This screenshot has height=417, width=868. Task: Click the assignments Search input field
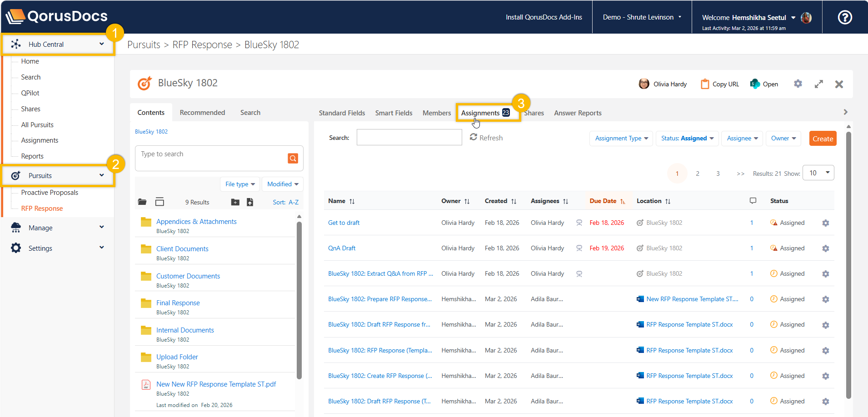coord(409,138)
